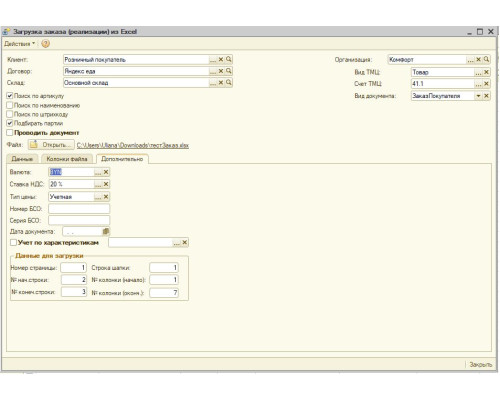Switch to the Данные tab
This screenshot has height=400, width=500.
(22, 159)
